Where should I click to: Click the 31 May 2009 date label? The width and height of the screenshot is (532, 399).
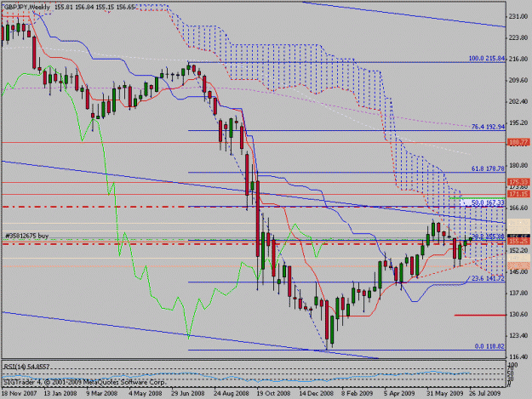click(x=444, y=394)
